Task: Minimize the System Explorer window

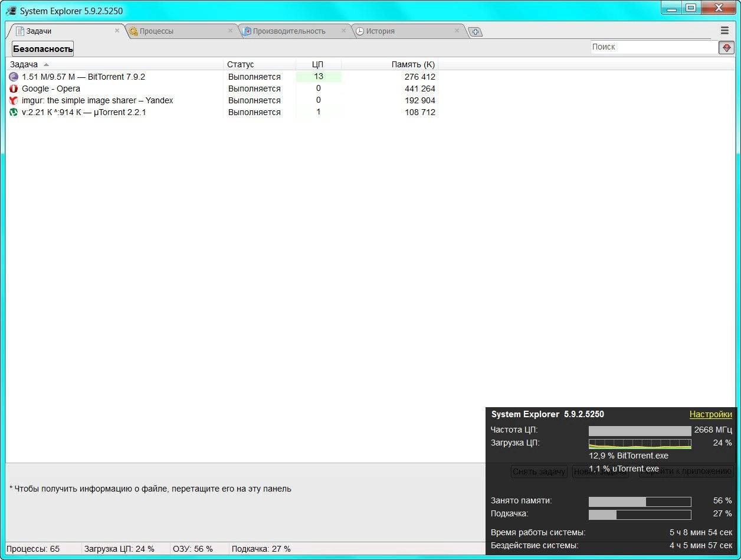Action: (x=671, y=8)
